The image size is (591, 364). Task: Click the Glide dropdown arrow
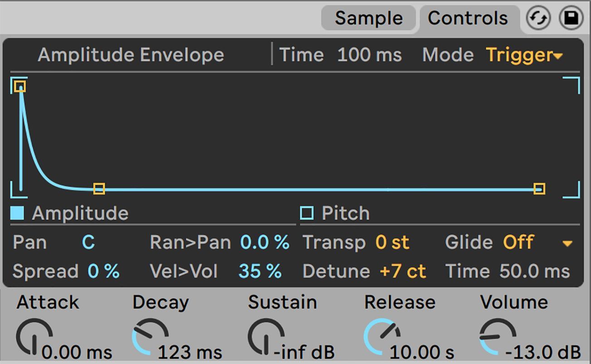[567, 244]
